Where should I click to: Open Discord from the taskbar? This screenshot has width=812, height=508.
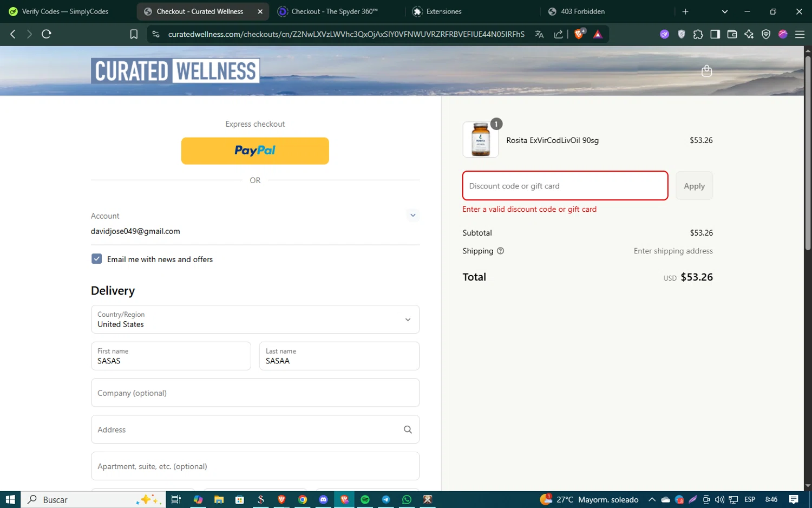[x=323, y=499]
